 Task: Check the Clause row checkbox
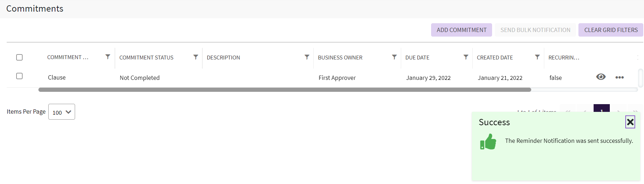click(x=19, y=76)
